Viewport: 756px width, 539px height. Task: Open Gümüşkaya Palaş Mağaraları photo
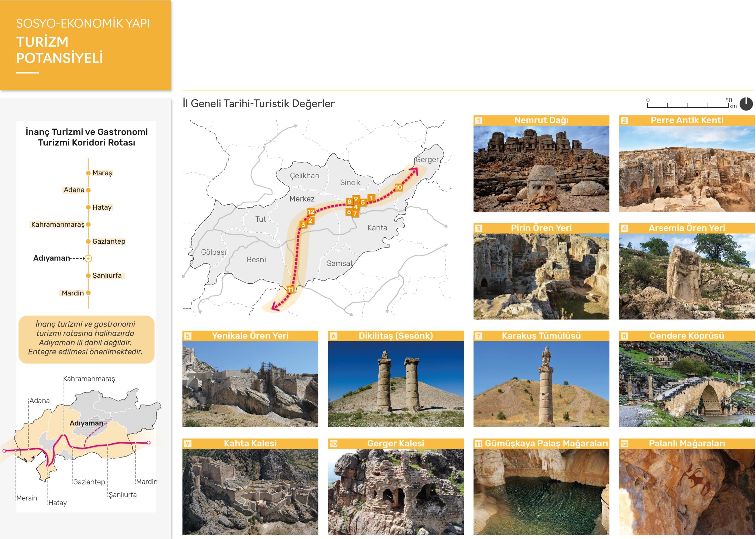tap(541, 491)
